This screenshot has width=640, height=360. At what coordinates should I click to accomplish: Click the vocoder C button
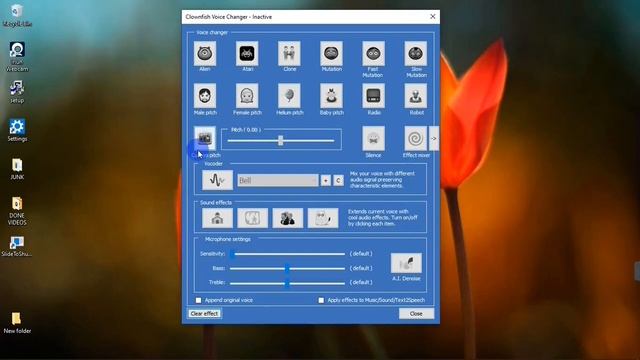click(x=338, y=180)
